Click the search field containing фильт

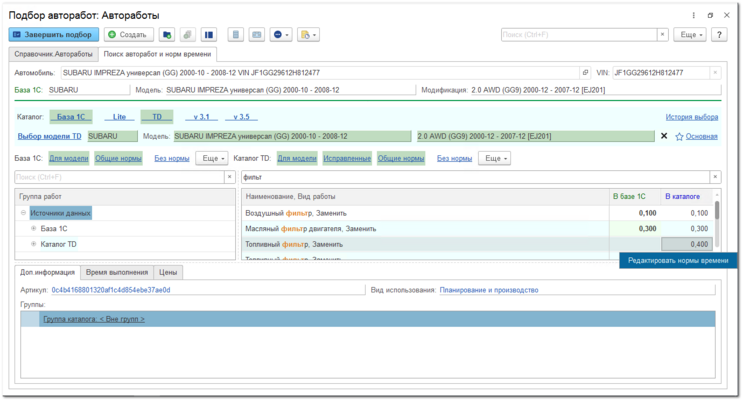(x=475, y=177)
